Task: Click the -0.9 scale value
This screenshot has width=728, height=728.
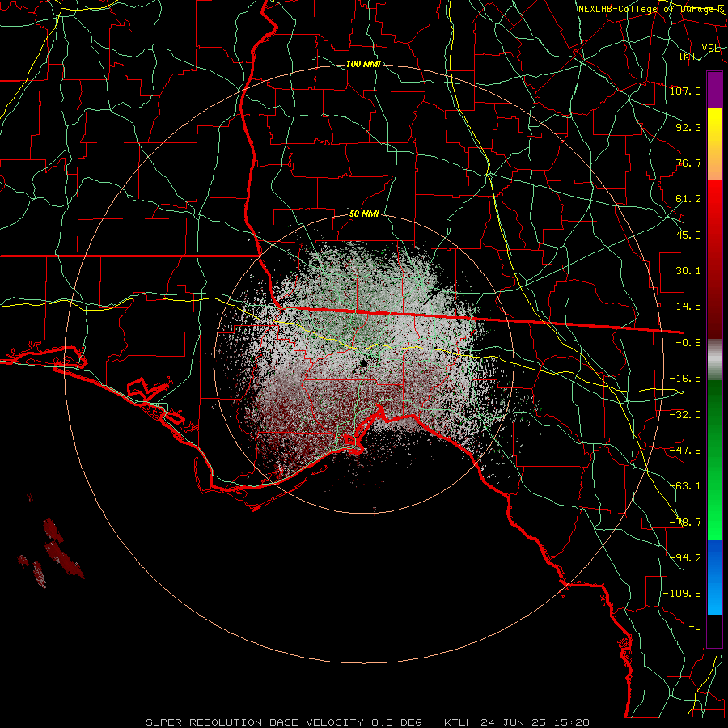Action: pos(688,343)
